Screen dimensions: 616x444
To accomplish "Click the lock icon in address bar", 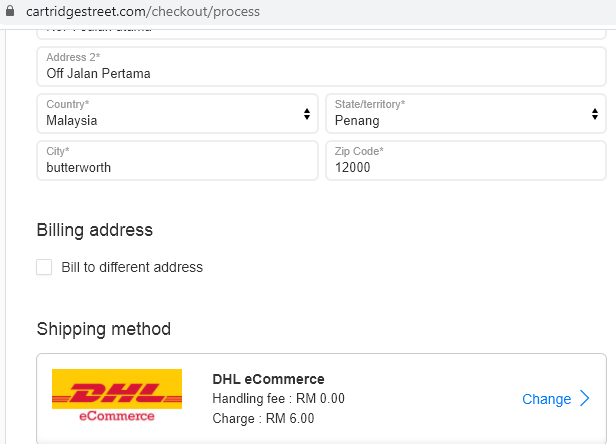I will point(10,11).
